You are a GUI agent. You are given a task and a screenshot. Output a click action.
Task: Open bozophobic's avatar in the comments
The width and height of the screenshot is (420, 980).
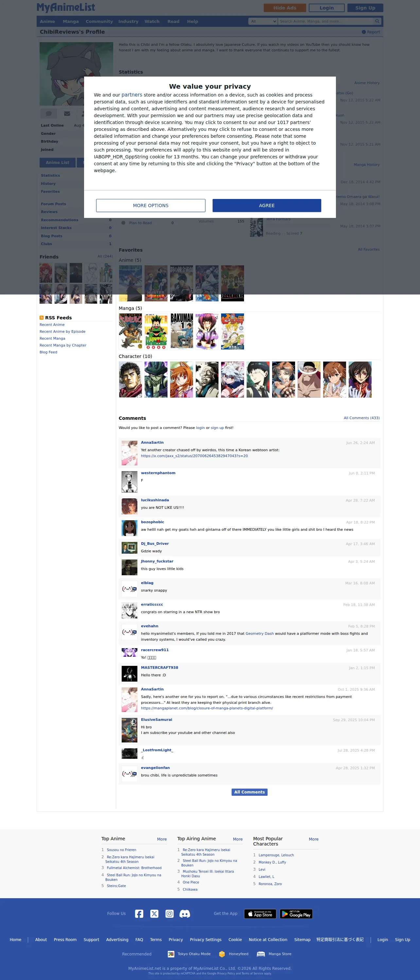129,528
